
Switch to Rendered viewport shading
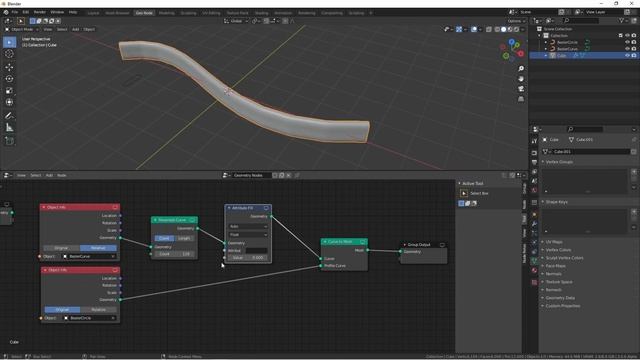(516, 29)
